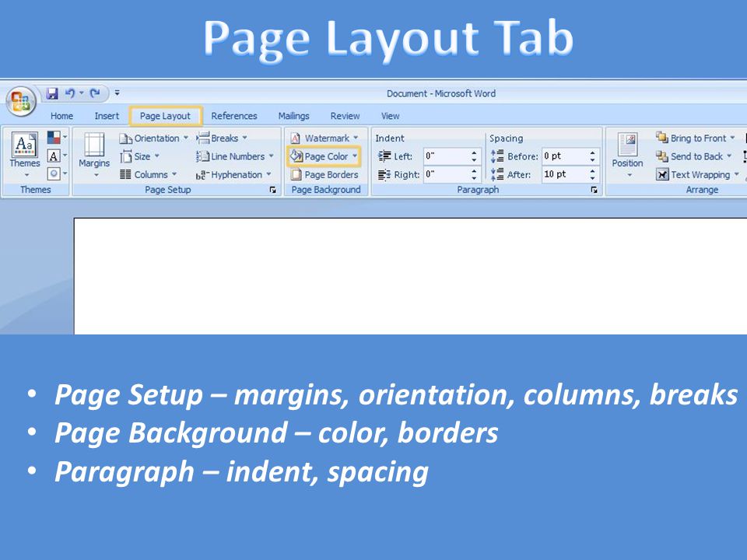Image resolution: width=747 pixels, height=560 pixels.
Task: Select the Page Layout tab
Action: (x=165, y=116)
